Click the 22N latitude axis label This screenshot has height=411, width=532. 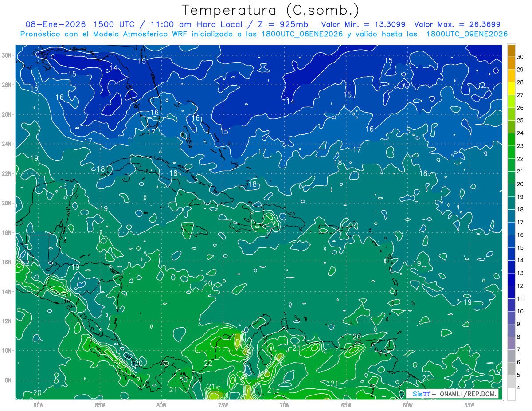tap(8, 173)
